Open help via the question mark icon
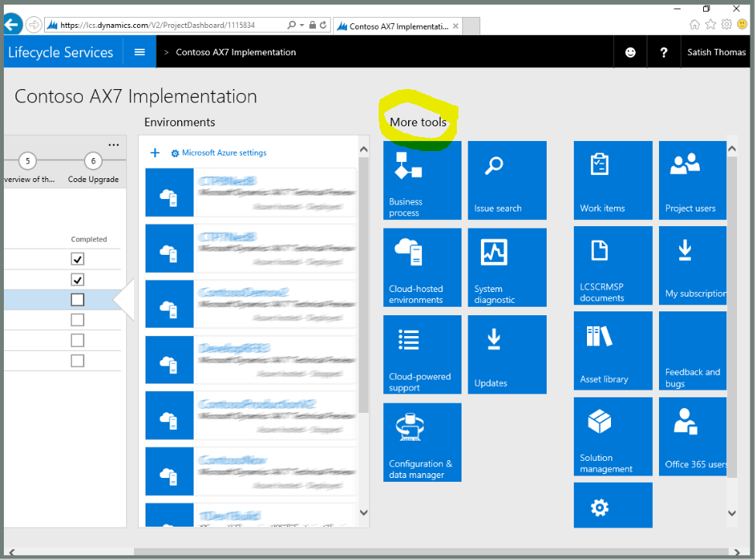The image size is (755, 560). tap(664, 52)
